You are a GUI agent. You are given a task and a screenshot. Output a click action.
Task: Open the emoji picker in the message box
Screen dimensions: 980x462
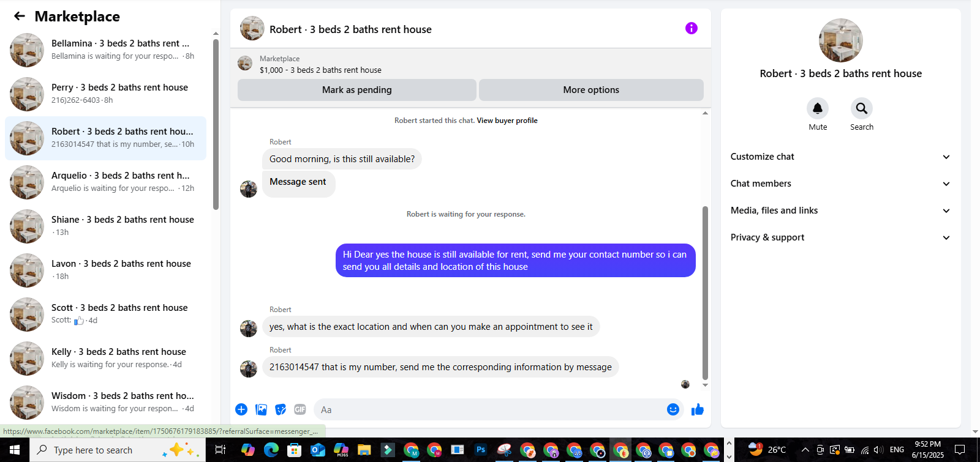673,409
